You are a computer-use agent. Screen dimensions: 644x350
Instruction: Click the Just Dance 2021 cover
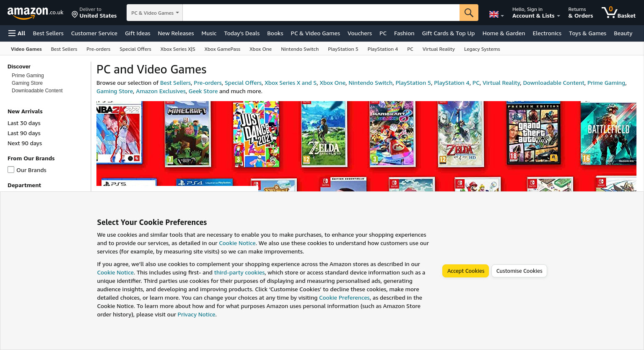tap(256, 134)
